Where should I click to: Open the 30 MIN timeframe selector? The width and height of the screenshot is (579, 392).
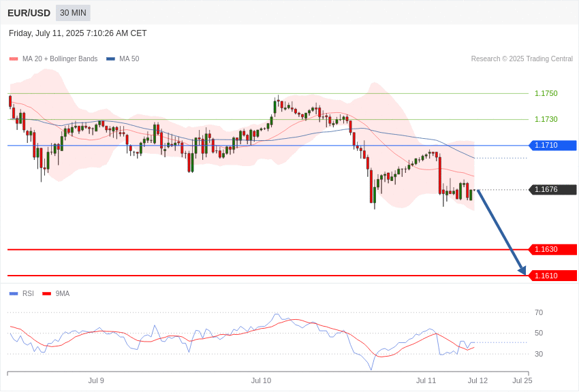pos(73,13)
